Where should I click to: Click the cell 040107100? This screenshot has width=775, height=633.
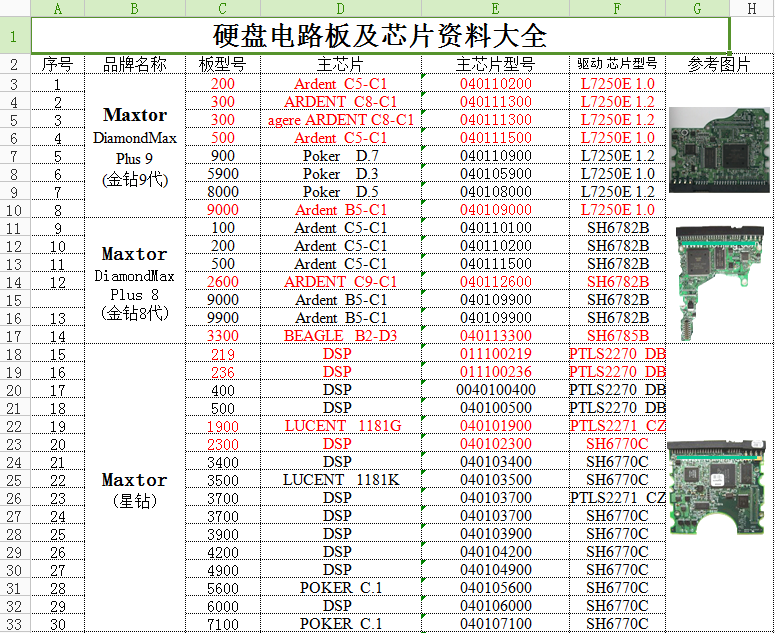point(495,624)
